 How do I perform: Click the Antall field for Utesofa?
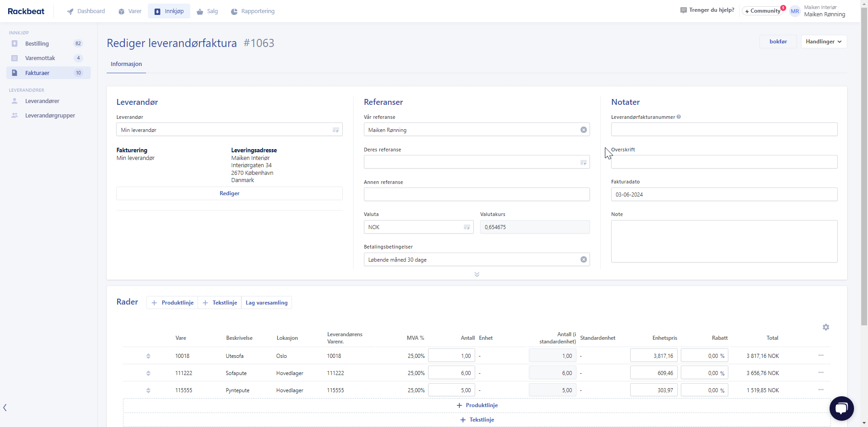[x=451, y=356]
